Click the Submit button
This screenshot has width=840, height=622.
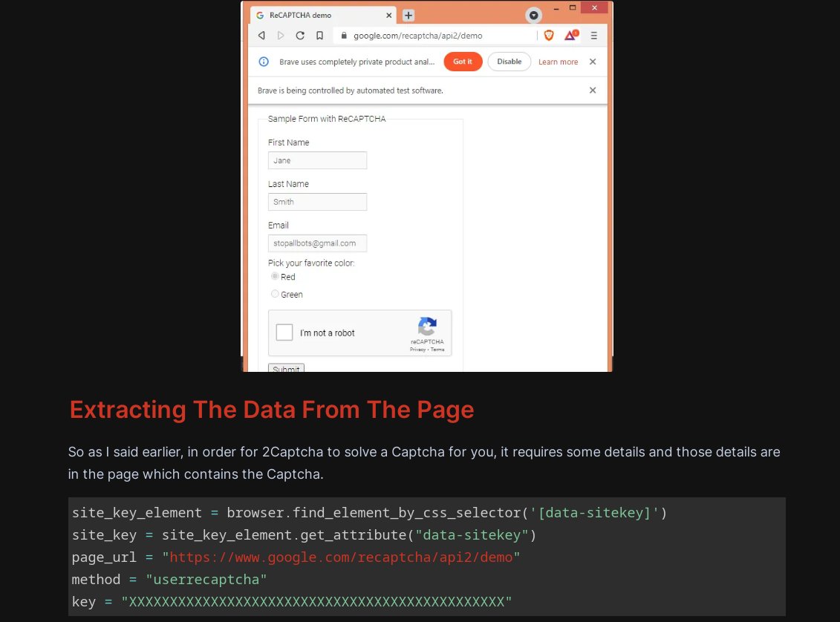(x=286, y=367)
